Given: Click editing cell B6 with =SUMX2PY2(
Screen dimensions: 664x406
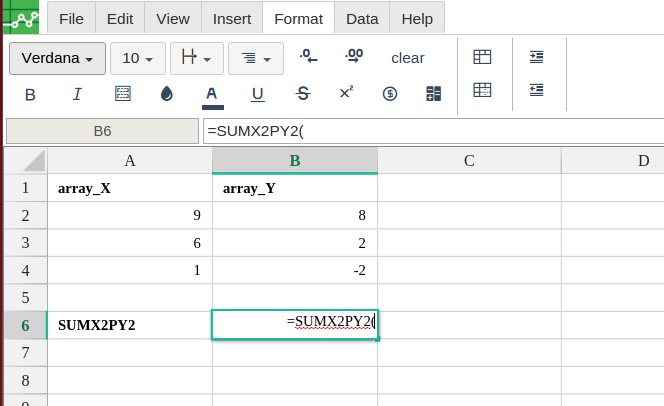Looking at the screenshot, I should [295, 325].
